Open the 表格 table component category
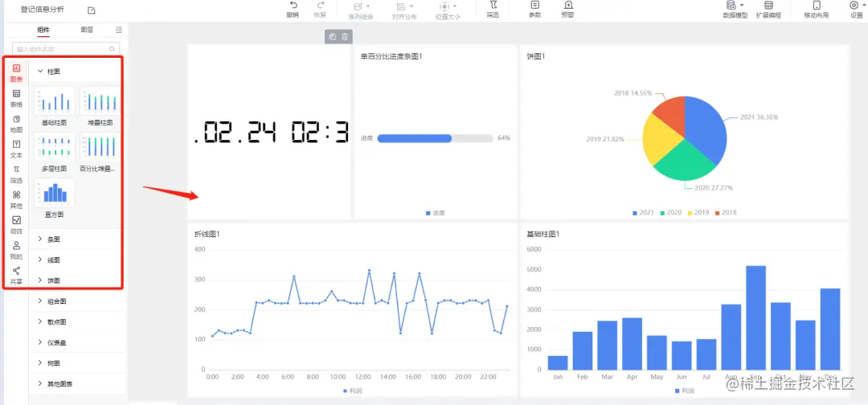Image resolution: width=868 pixels, height=405 pixels. tap(16, 99)
